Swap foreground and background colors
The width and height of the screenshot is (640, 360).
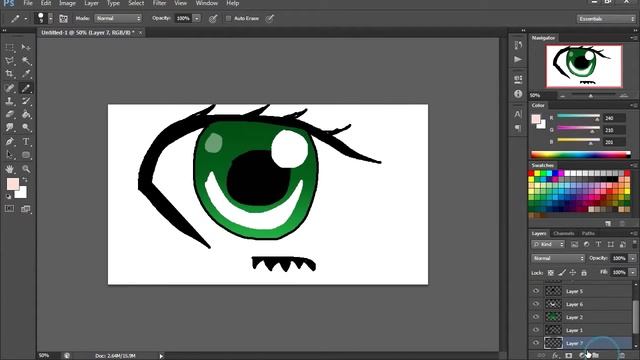click(25, 180)
